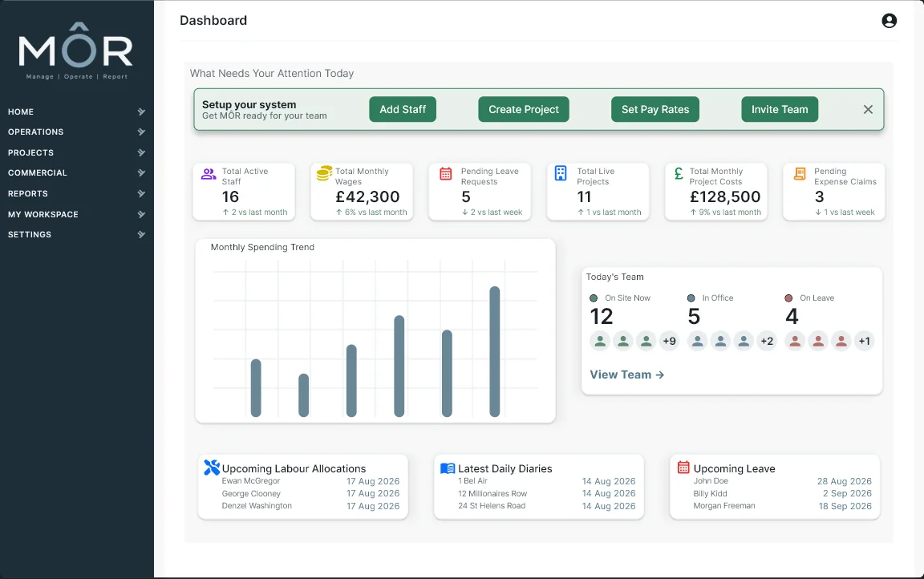Expand the PROJECTS menu chevron
The height and width of the screenshot is (579, 924).
point(141,152)
